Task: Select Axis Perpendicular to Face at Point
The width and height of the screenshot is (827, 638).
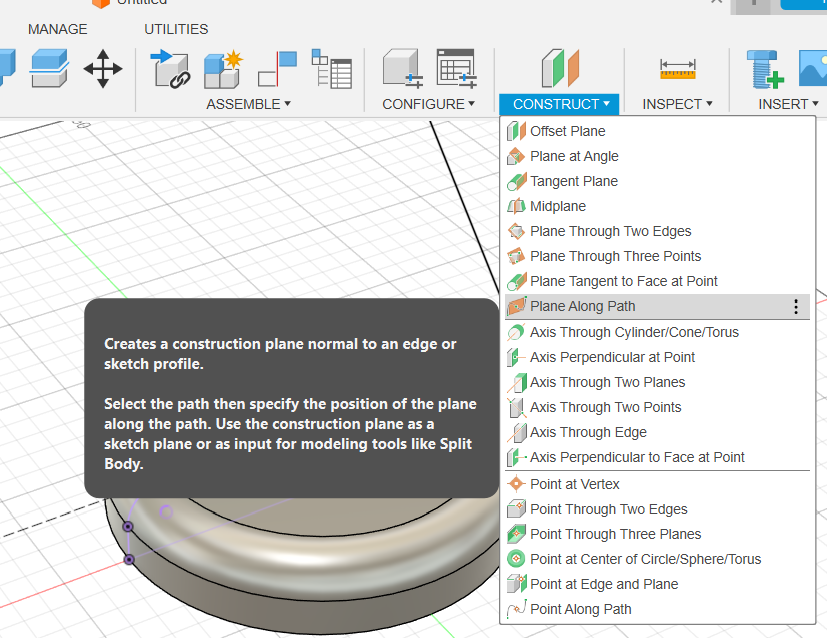Action: (x=657, y=457)
